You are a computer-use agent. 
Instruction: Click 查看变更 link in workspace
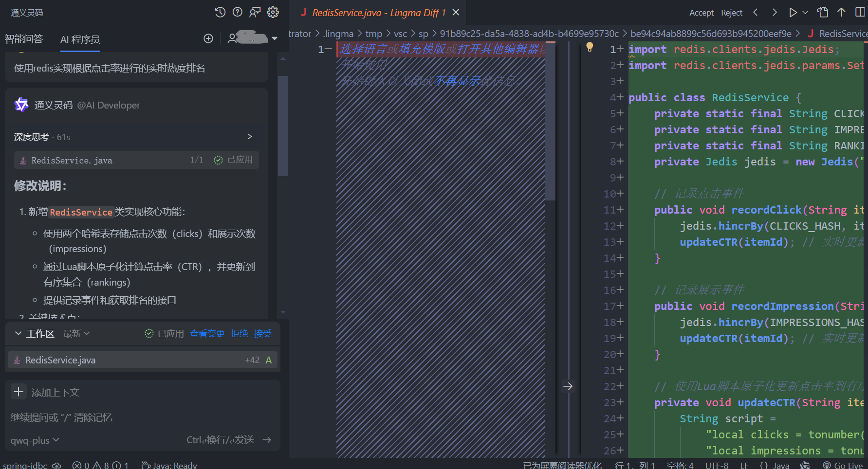pos(207,333)
